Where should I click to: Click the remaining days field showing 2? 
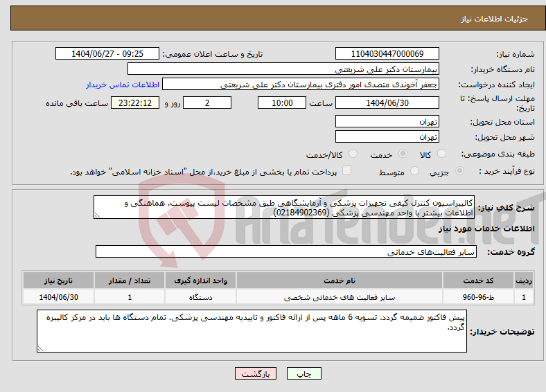[207, 103]
